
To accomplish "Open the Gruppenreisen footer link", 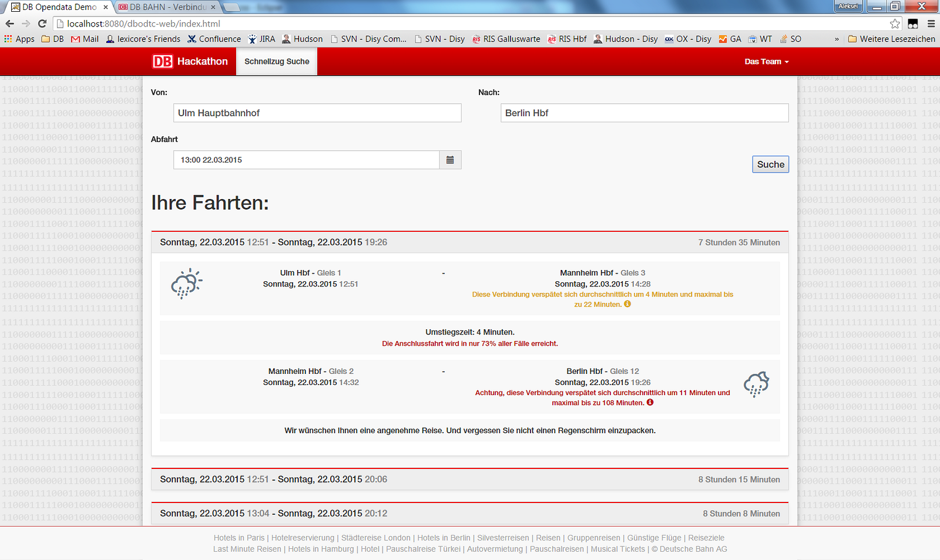I will coord(593,538).
